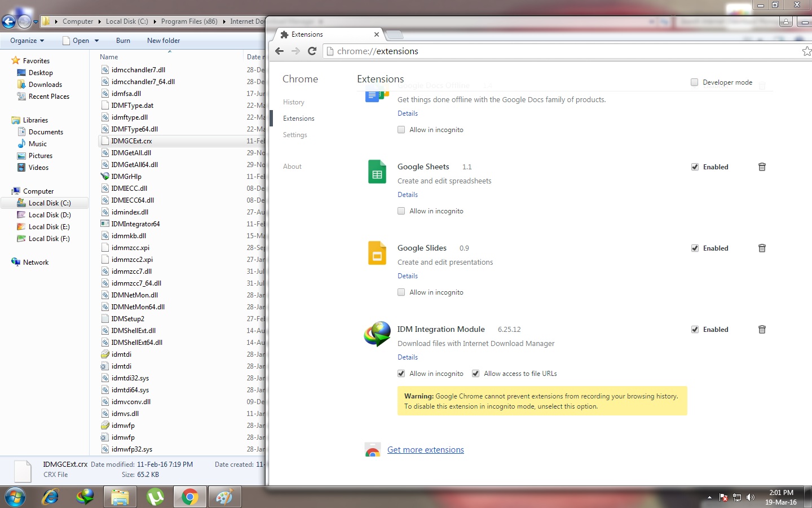Select the idmmzcc.xpi file

(130, 248)
